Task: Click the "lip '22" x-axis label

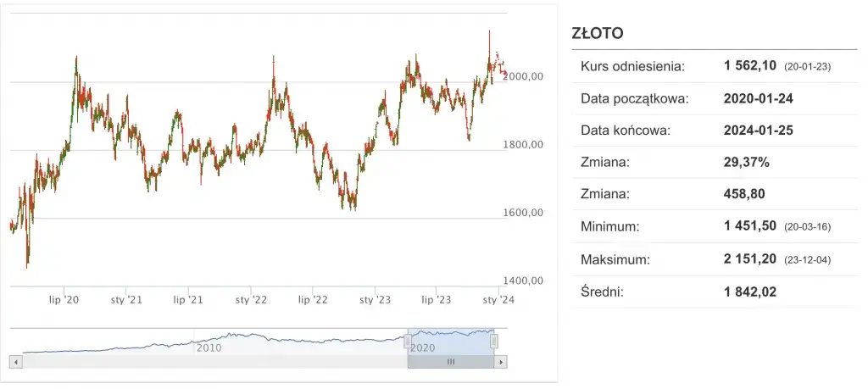Action: click(x=313, y=299)
